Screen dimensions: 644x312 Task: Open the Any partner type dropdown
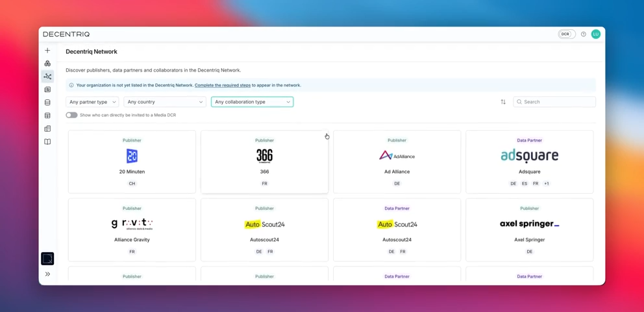pyautogui.click(x=92, y=102)
